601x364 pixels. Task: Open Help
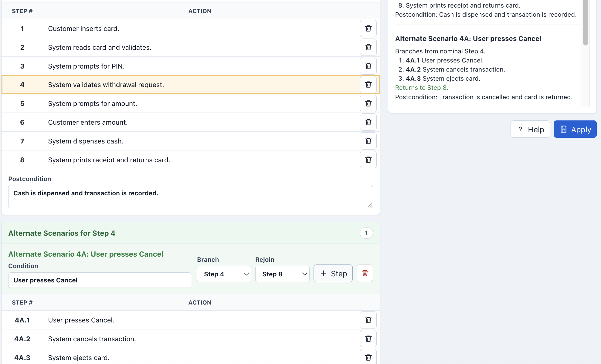click(x=530, y=129)
